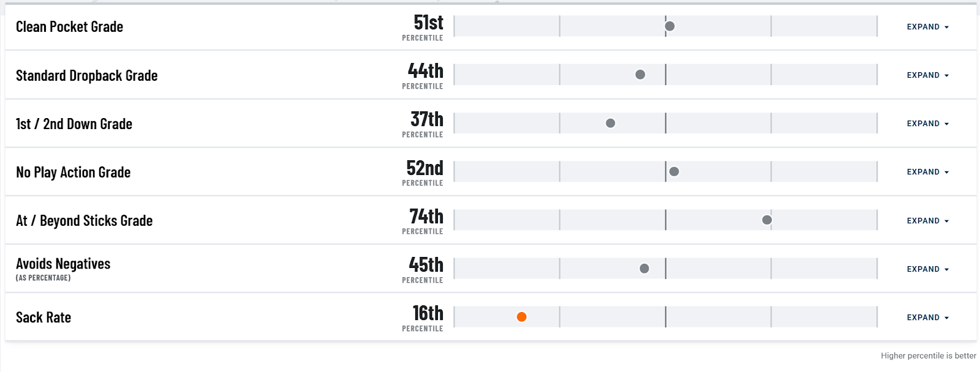Click the 'Higher percentile is better' note
Screen dimensions: 980x372
pos(929,355)
